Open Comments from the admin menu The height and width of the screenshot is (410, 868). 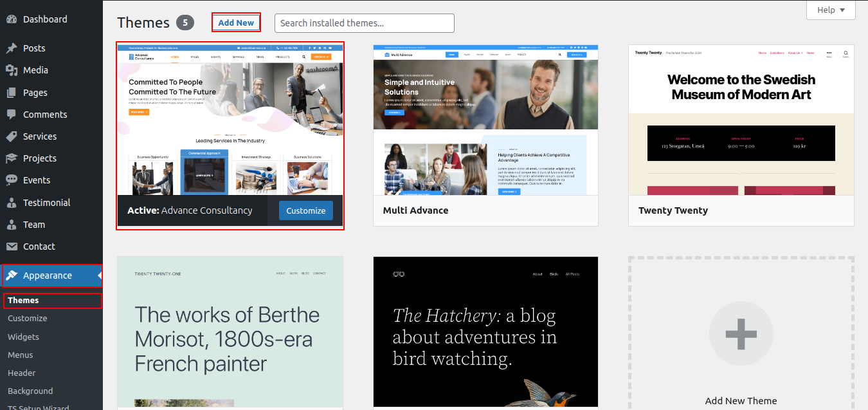point(51,115)
